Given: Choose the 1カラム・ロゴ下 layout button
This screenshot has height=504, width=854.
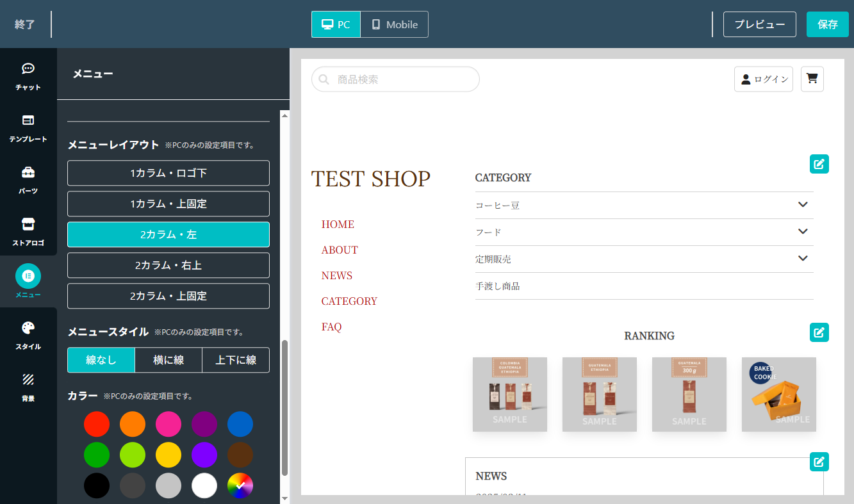Looking at the screenshot, I should point(168,173).
